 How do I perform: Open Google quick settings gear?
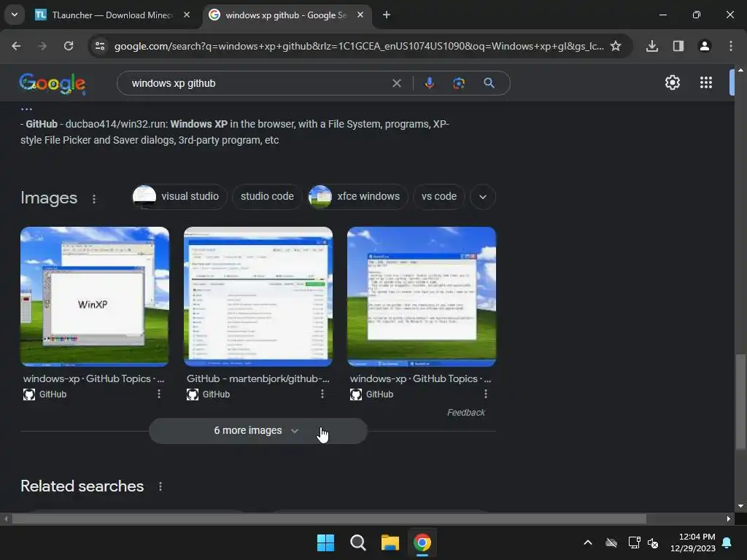pos(672,83)
